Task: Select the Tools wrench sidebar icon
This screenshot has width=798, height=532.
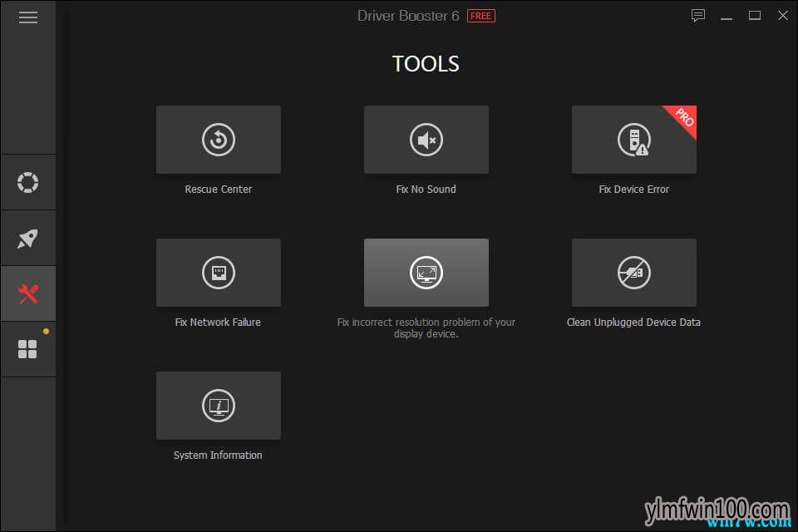Action: [x=28, y=293]
